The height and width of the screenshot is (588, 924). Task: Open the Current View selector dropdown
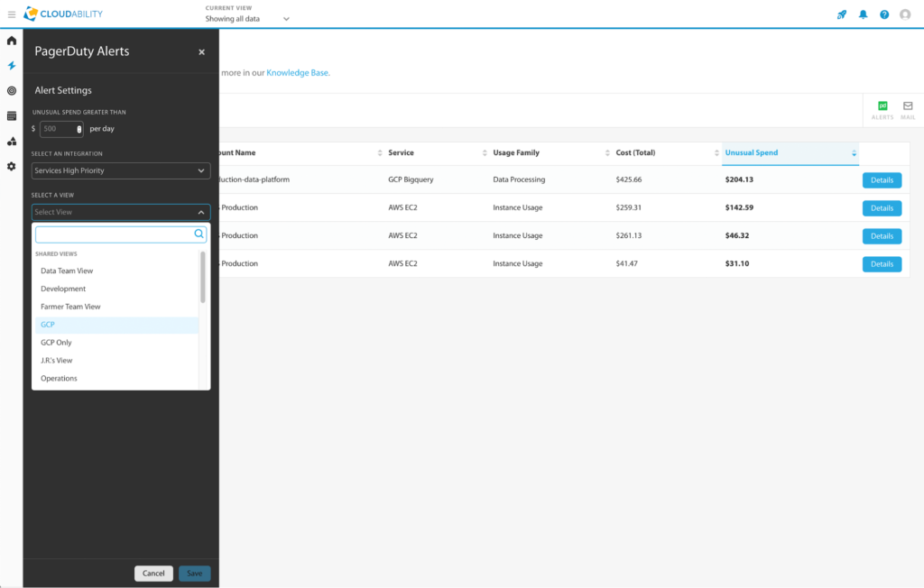tap(248, 18)
